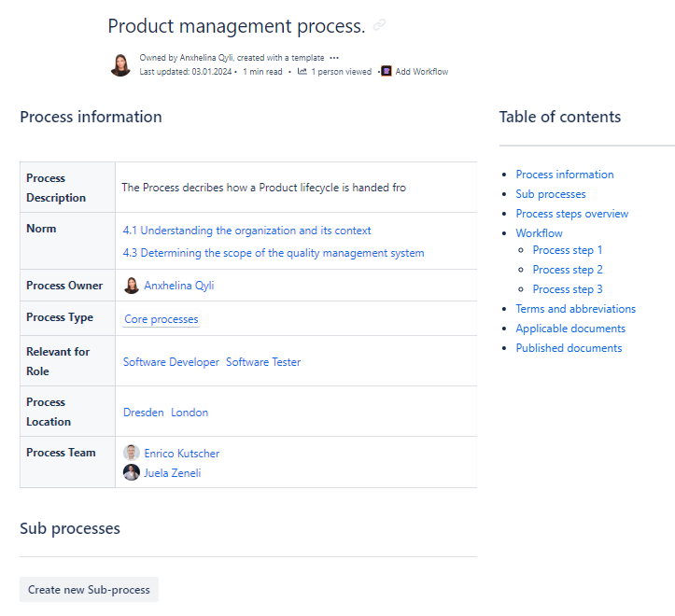Screen dimensions: 675x616
Task: Go to Terms and abbreviations section
Action: [x=575, y=309]
